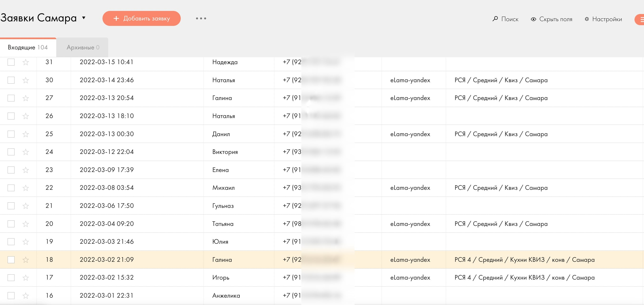Click the name Татьяна
The image size is (644, 305).
pyautogui.click(x=223, y=224)
